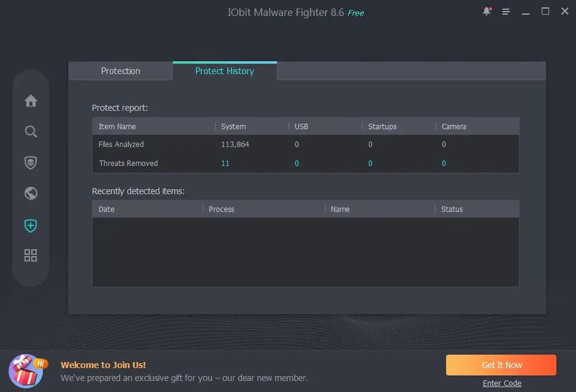The image size is (576, 392).
Task: Click the 113,864 files analyzed value
Action: pos(235,145)
